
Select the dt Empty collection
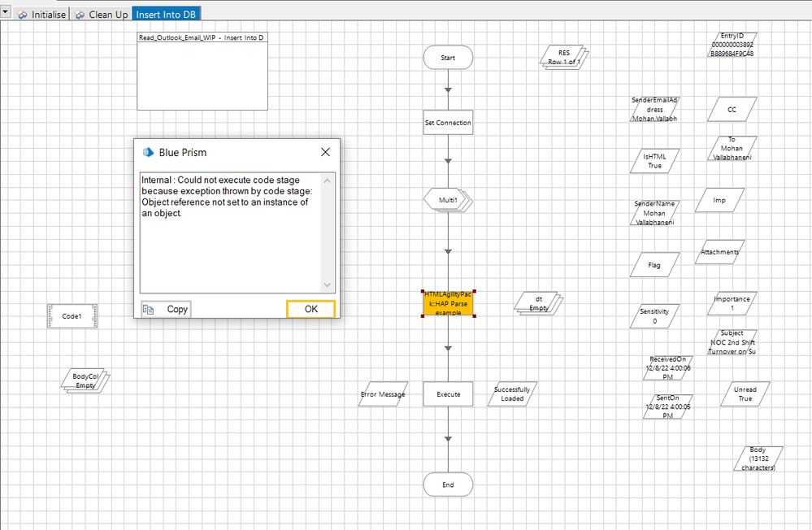(x=539, y=303)
